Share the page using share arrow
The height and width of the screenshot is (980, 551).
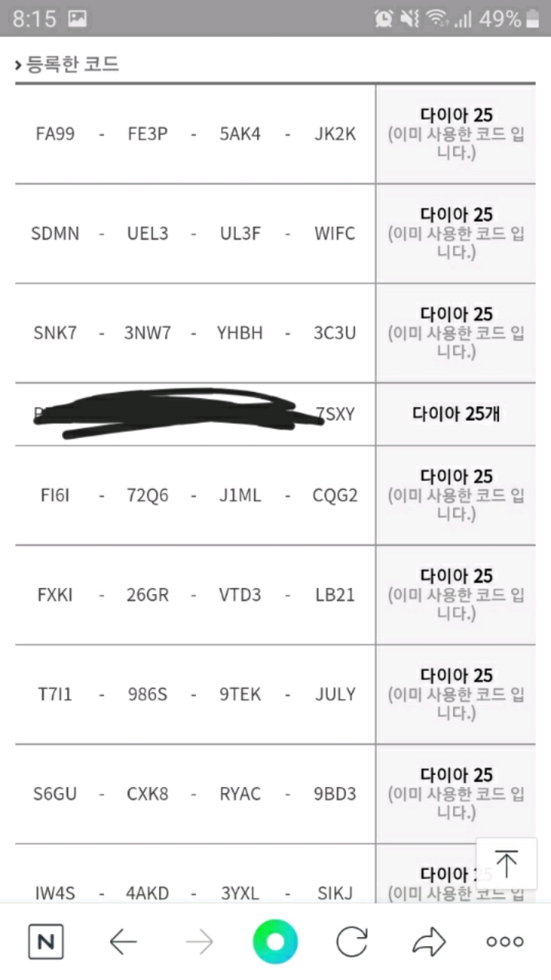tap(429, 942)
